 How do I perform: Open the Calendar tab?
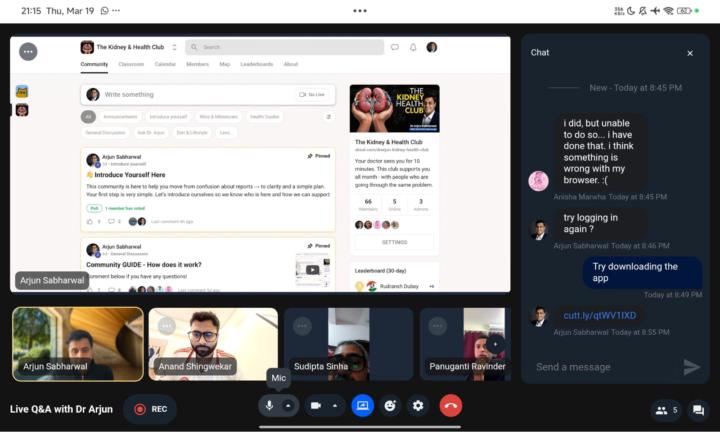click(165, 64)
